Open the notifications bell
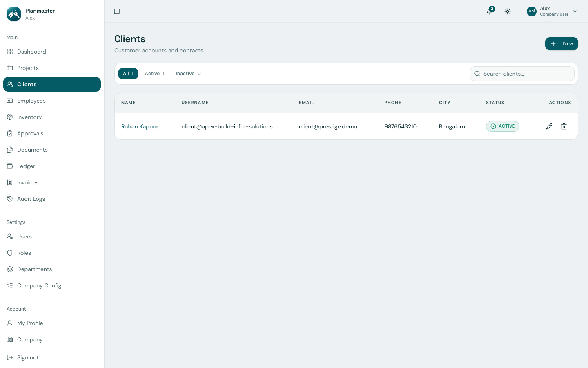 (x=490, y=11)
